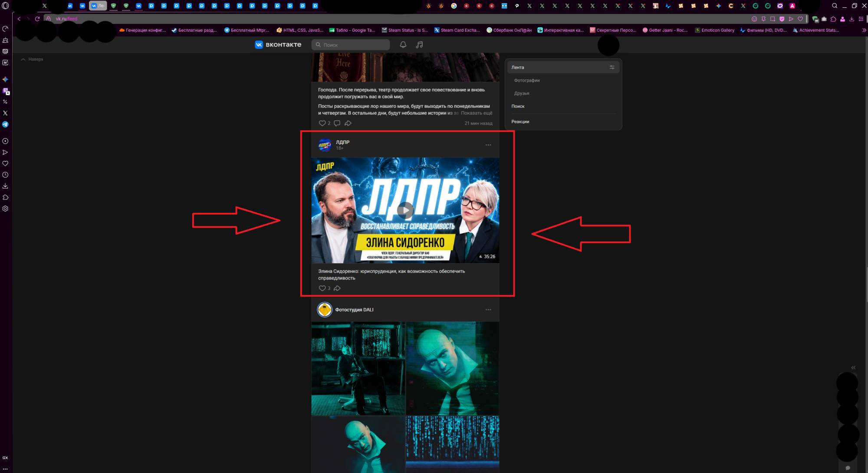Screen dimensions: 868x473
Task: Open three-dot menu on ЛДПР post
Action: point(488,145)
